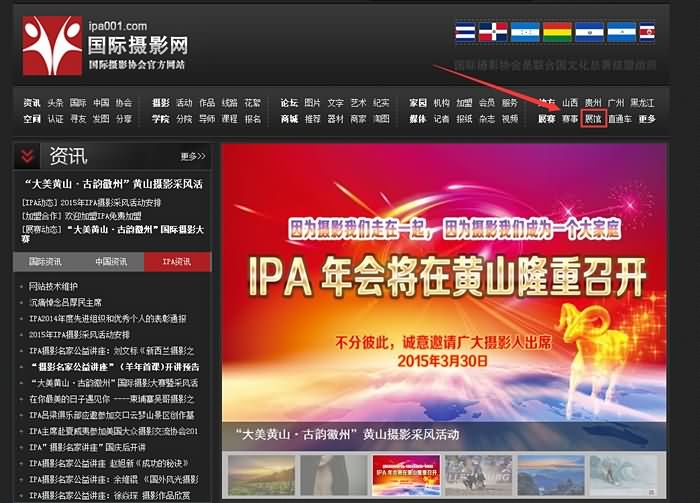Open the 媒体 navigation menu
Screen dimensions: 700x503
tap(418, 119)
